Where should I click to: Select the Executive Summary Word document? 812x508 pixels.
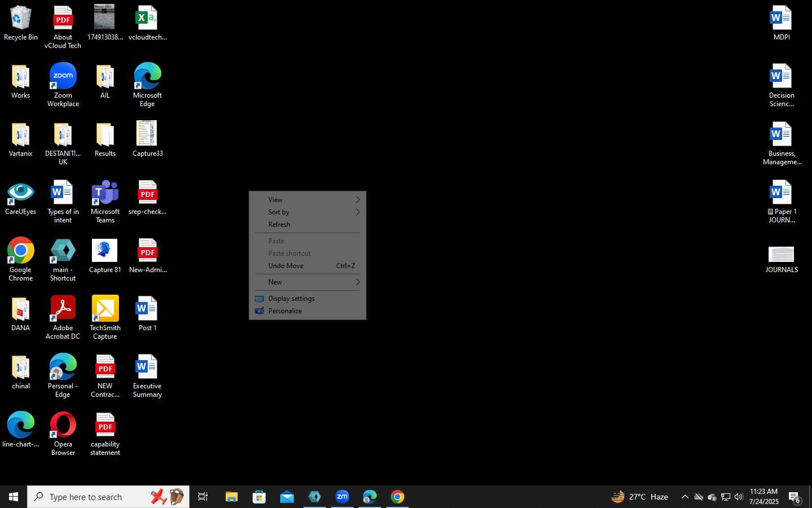148,376
